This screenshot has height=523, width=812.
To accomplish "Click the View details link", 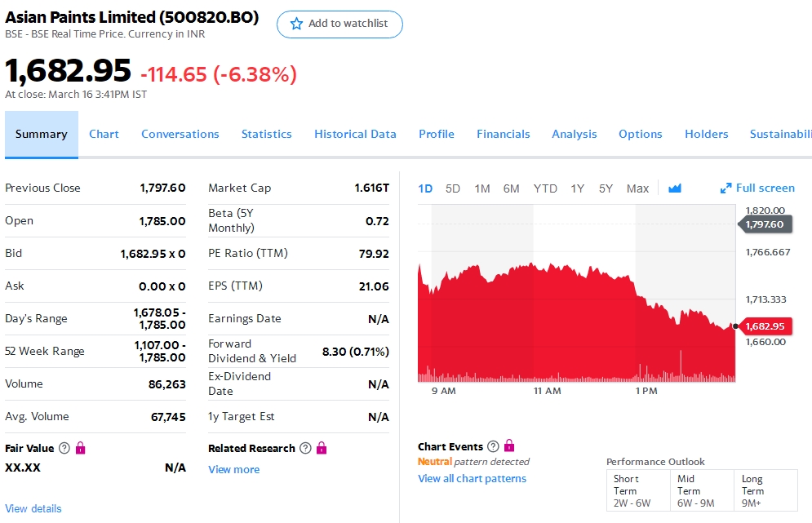I will pos(33,508).
